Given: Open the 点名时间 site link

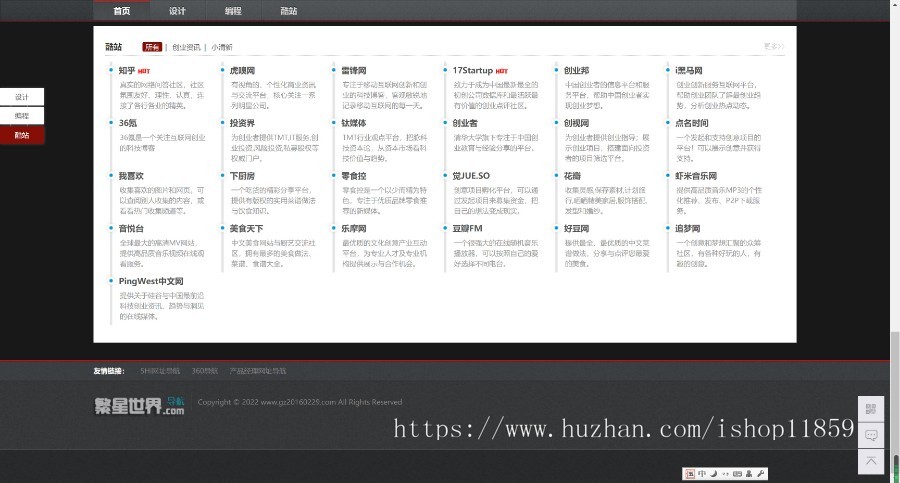Looking at the screenshot, I should (x=692, y=123).
